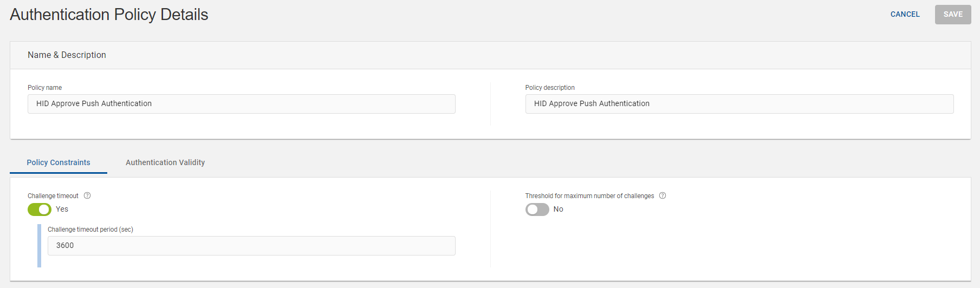Select the Policy Constraints tab
Image resolution: width=980 pixels, height=288 pixels.
point(59,162)
